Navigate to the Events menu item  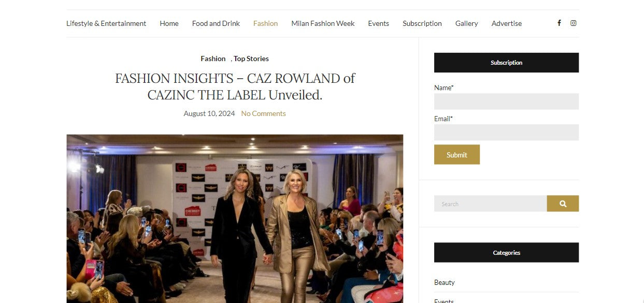click(x=378, y=23)
